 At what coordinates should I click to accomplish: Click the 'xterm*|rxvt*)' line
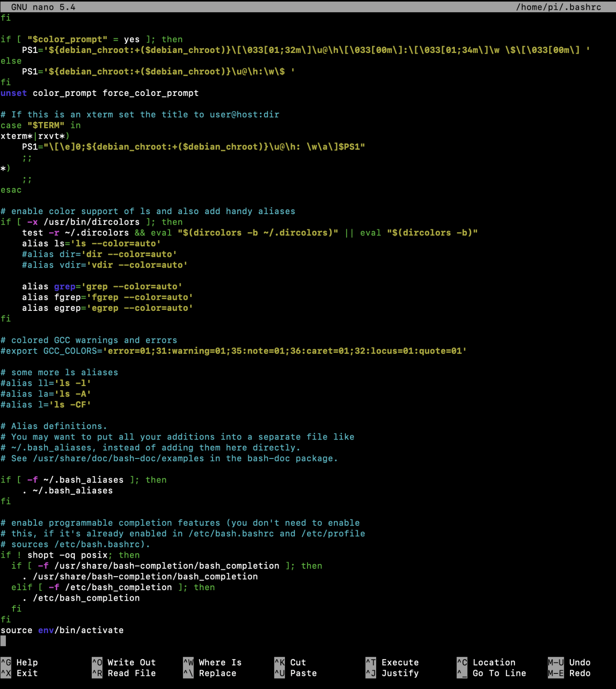(35, 136)
